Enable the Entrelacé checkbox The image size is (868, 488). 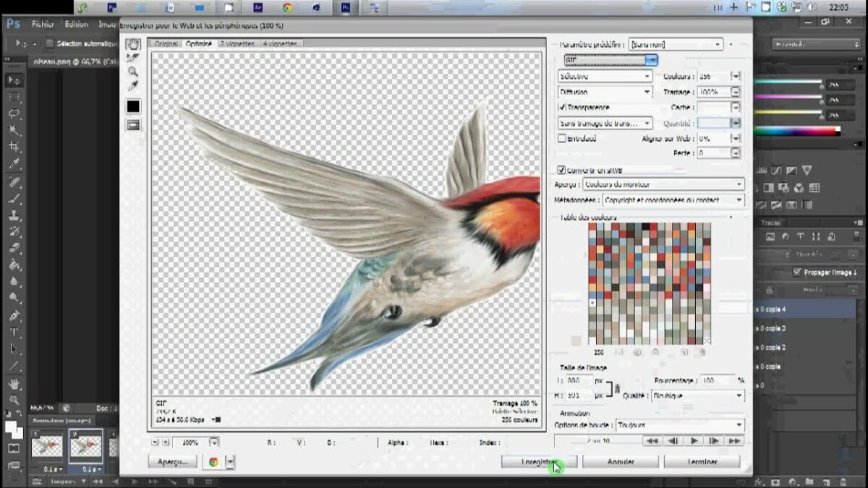click(x=562, y=138)
